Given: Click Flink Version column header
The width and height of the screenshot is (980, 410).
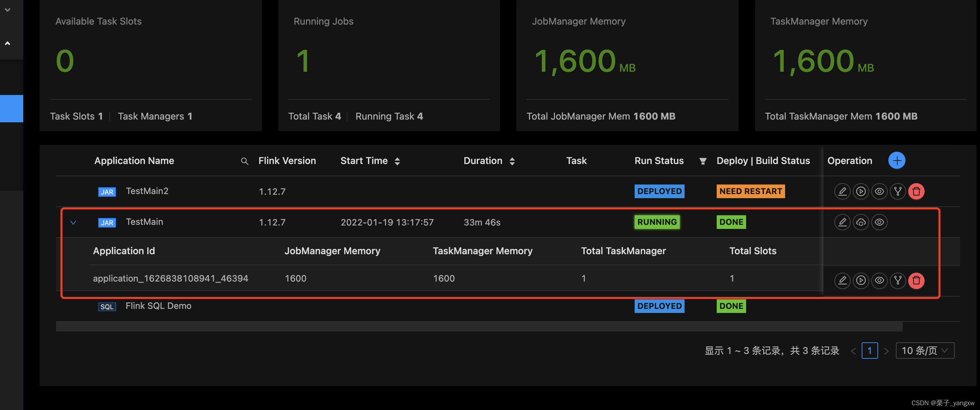Looking at the screenshot, I should (287, 161).
